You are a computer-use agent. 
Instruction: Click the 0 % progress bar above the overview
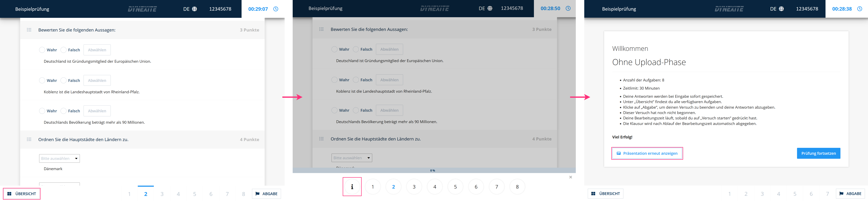pyautogui.click(x=434, y=170)
